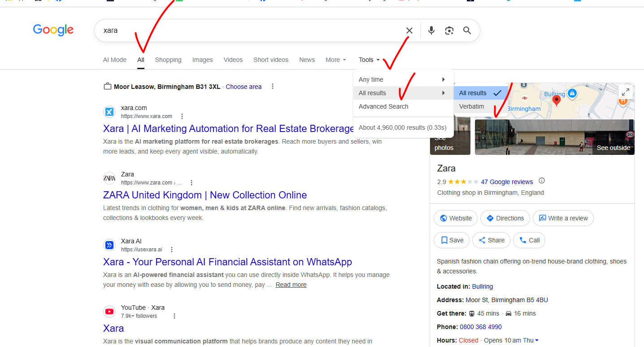644x347 pixels.
Task: Select the All tab
Action: (141, 60)
